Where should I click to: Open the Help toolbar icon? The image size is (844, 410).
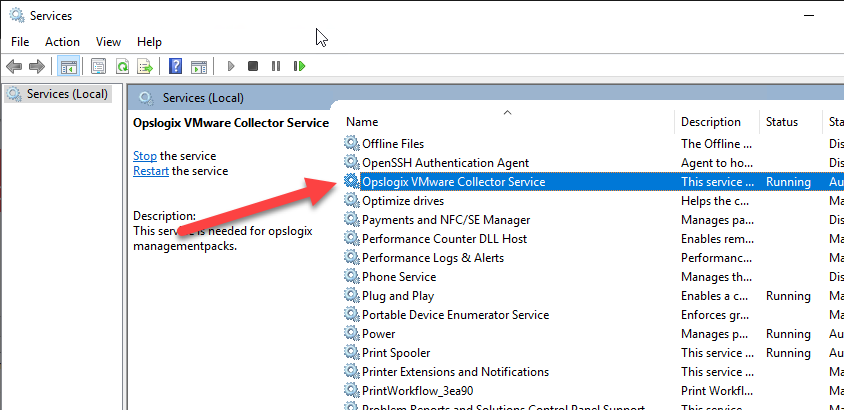(175, 67)
